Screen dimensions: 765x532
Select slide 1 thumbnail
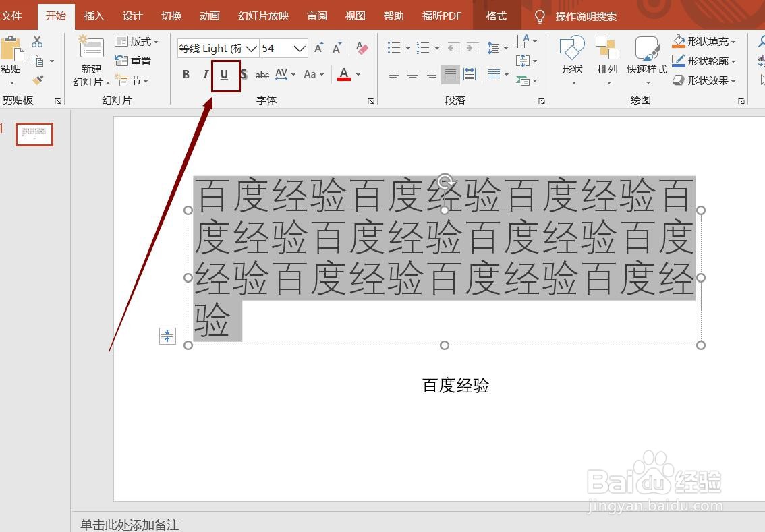coord(34,135)
